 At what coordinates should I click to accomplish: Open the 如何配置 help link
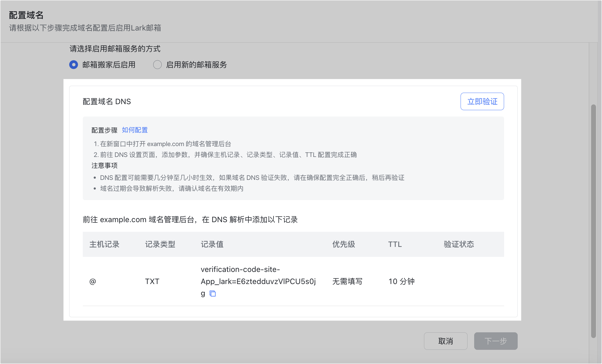[x=135, y=130]
